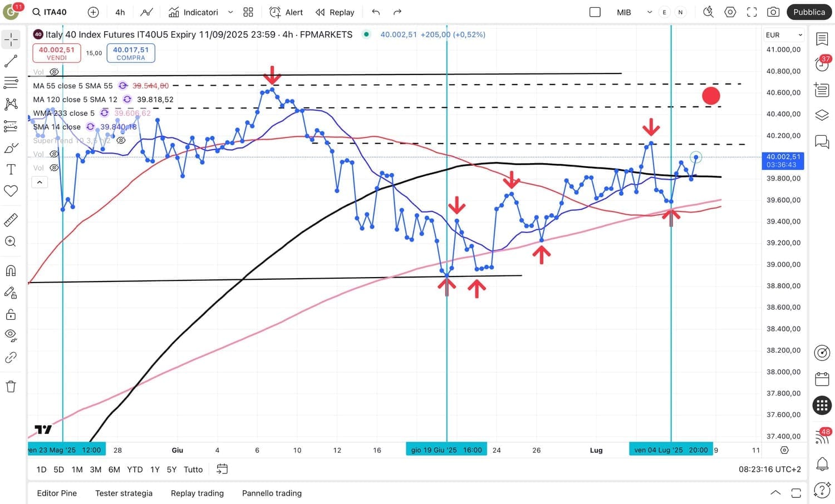The height and width of the screenshot is (504, 835).
Task: Collapse the indicator legend chevron
Action: pyautogui.click(x=40, y=182)
